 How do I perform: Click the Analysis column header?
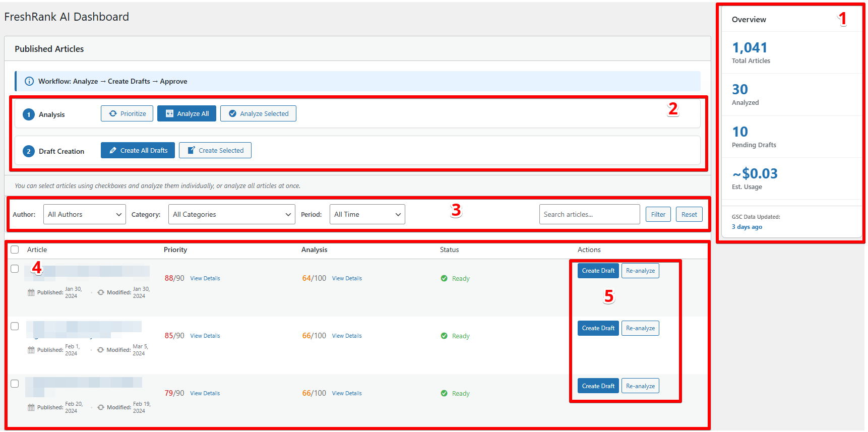click(x=315, y=250)
